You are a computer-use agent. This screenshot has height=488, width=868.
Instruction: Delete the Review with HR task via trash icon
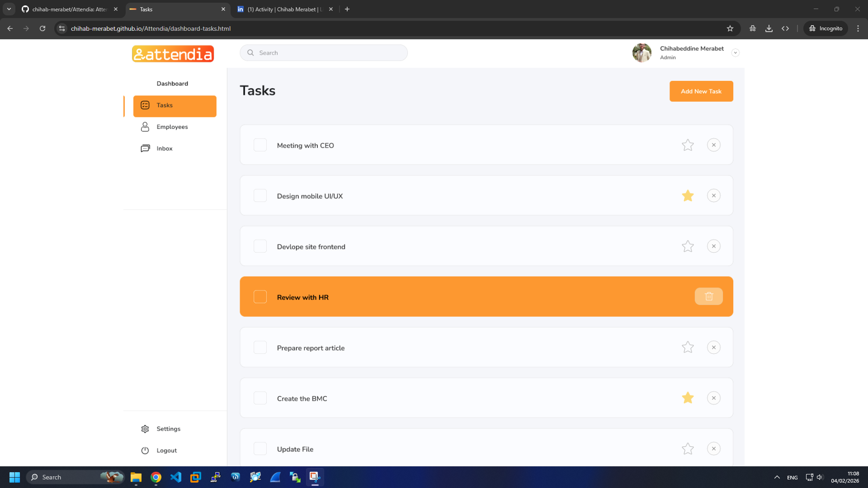click(x=708, y=296)
